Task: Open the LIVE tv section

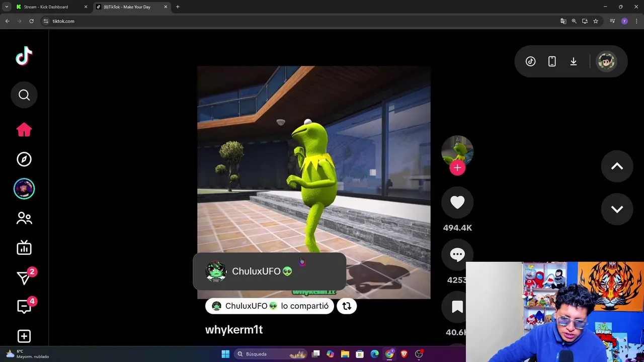Action: pos(24,247)
